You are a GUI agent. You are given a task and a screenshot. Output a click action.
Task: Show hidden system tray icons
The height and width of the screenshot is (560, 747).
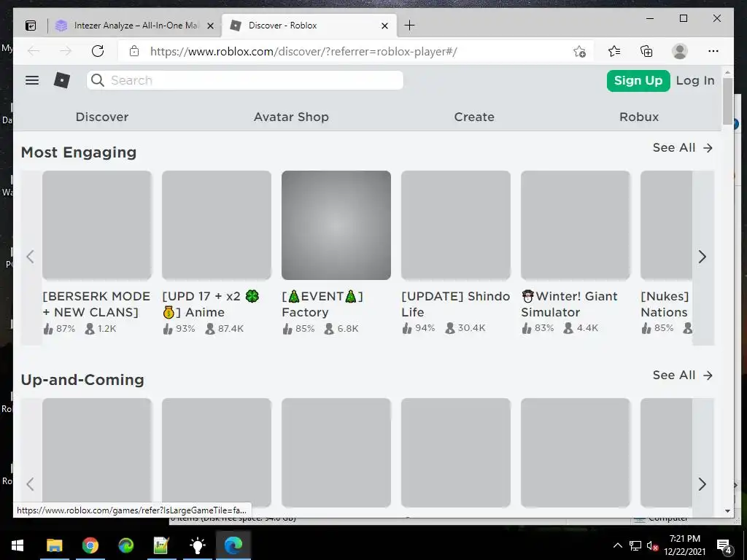pos(617,545)
